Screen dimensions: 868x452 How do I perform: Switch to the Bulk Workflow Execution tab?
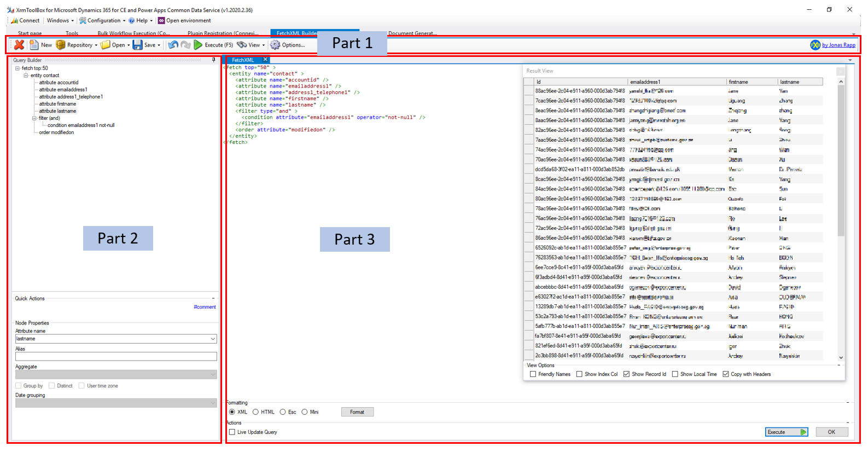click(x=134, y=33)
